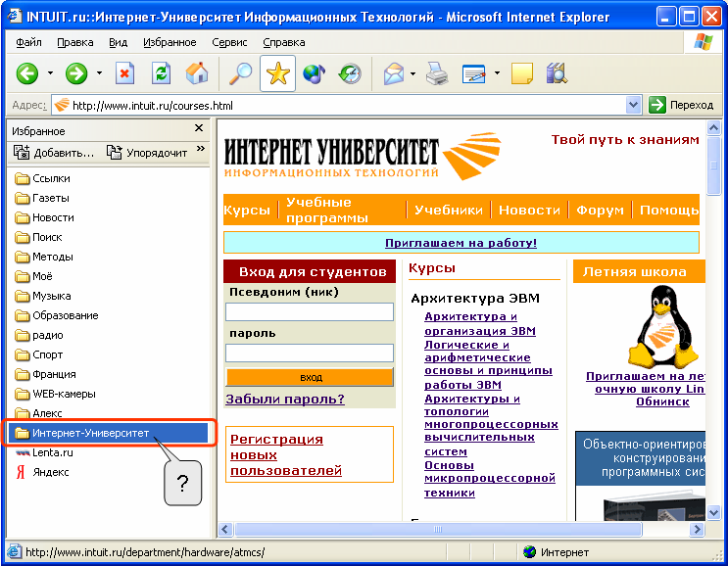Expand the Favorites panel toolbar chevron
The height and width of the screenshot is (566, 728).
pyautogui.click(x=201, y=149)
